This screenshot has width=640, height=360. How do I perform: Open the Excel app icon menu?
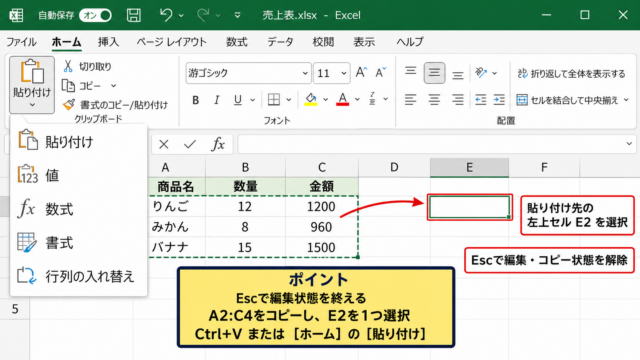click(x=16, y=15)
